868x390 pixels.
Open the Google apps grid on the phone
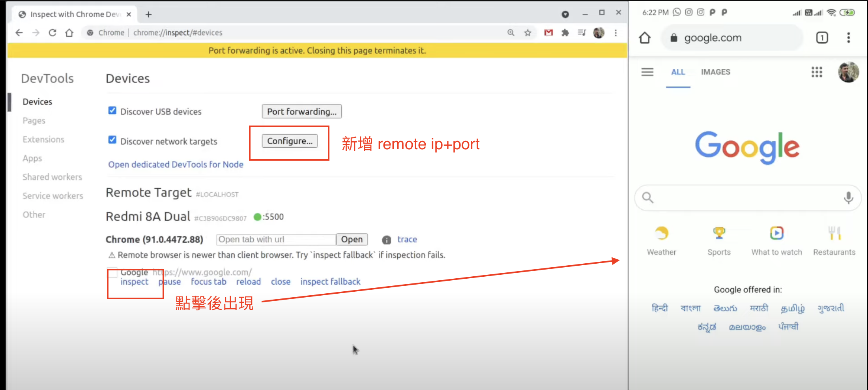[817, 72]
